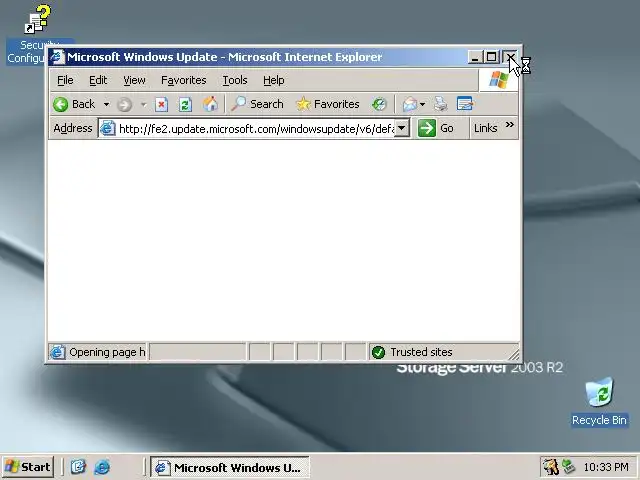This screenshot has height=480, width=640.
Task: Click the Print icon
Action: tap(441, 104)
